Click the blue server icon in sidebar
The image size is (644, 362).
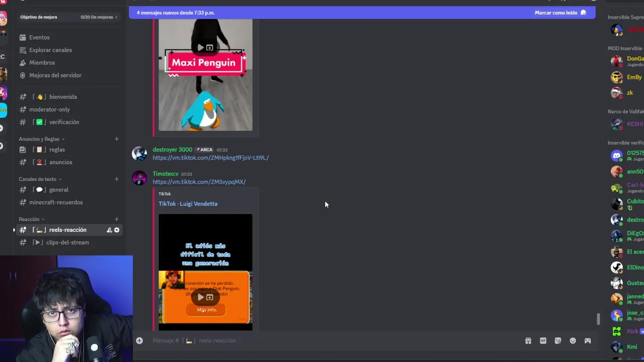(4, 110)
